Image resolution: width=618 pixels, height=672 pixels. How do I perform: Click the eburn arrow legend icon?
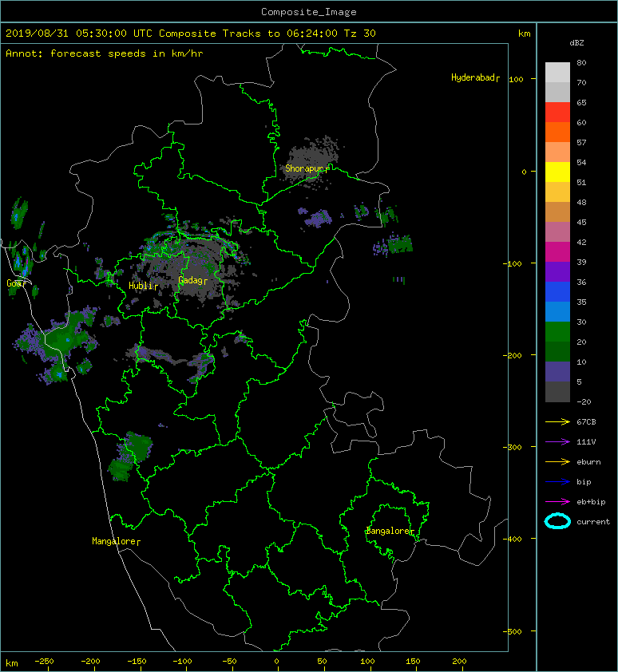coord(557,461)
